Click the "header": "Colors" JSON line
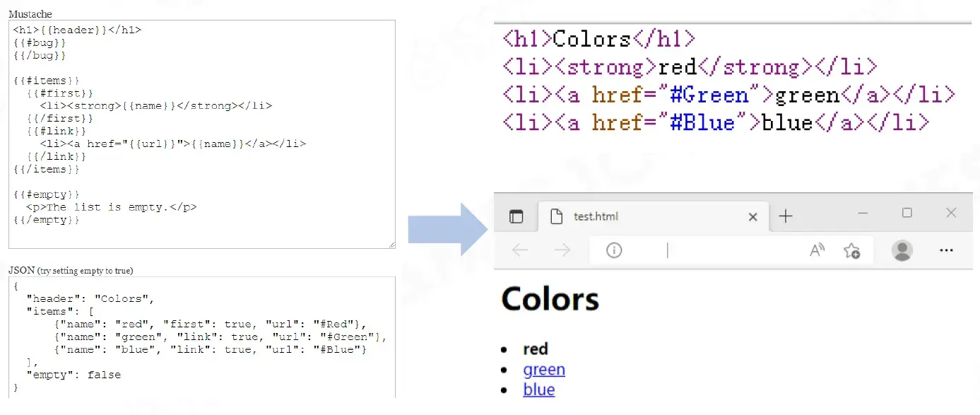This screenshot has height=415, width=980. (90, 298)
